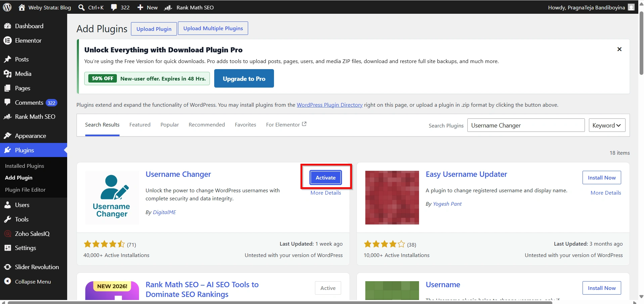Image resolution: width=644 pixels, height=304 pixels.
Task: Click the Media icon in sidebar
Action: click(x=7, y=74)
